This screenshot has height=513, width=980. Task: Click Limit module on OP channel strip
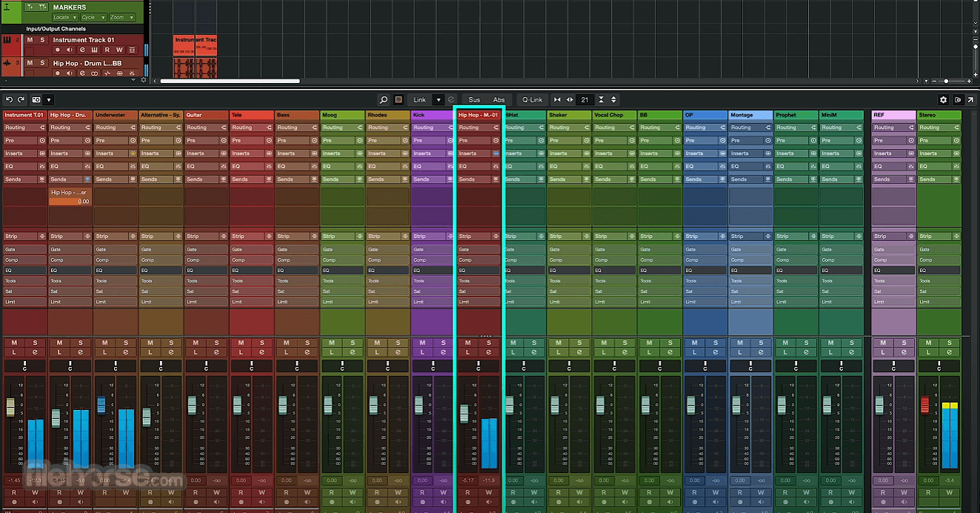tap(704, 302)
